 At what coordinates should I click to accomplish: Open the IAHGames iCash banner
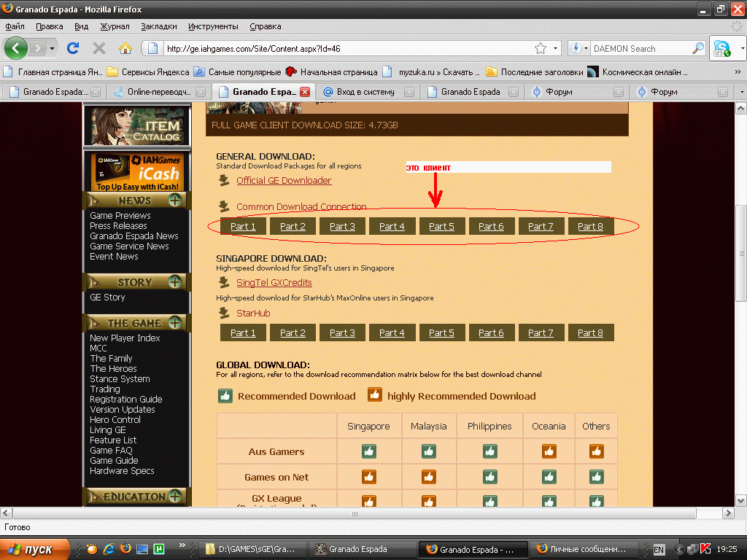pyautogui.click(x=136, y=172)
